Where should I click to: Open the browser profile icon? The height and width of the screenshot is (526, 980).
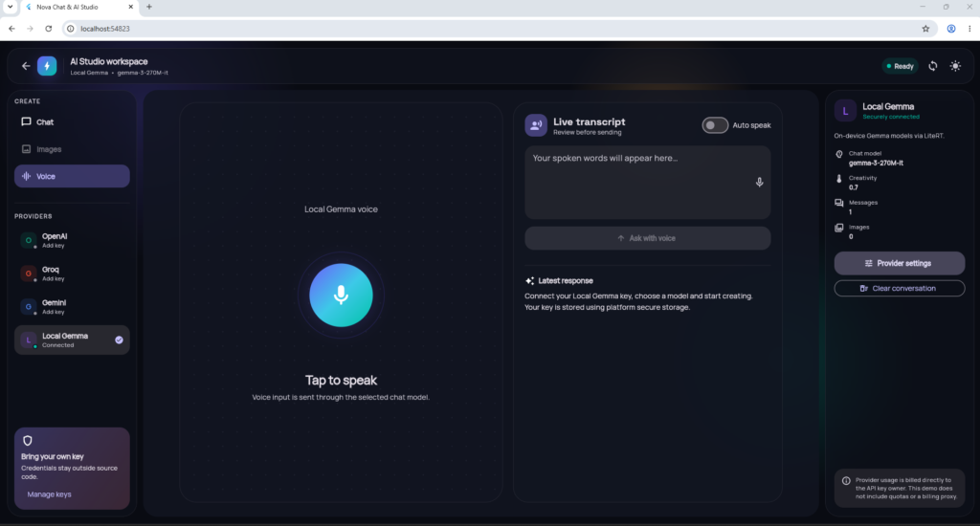tap(950, 29)
